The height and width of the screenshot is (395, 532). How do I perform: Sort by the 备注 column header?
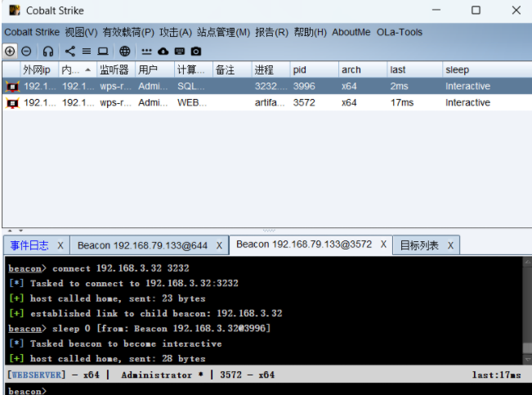pos(232,70)
